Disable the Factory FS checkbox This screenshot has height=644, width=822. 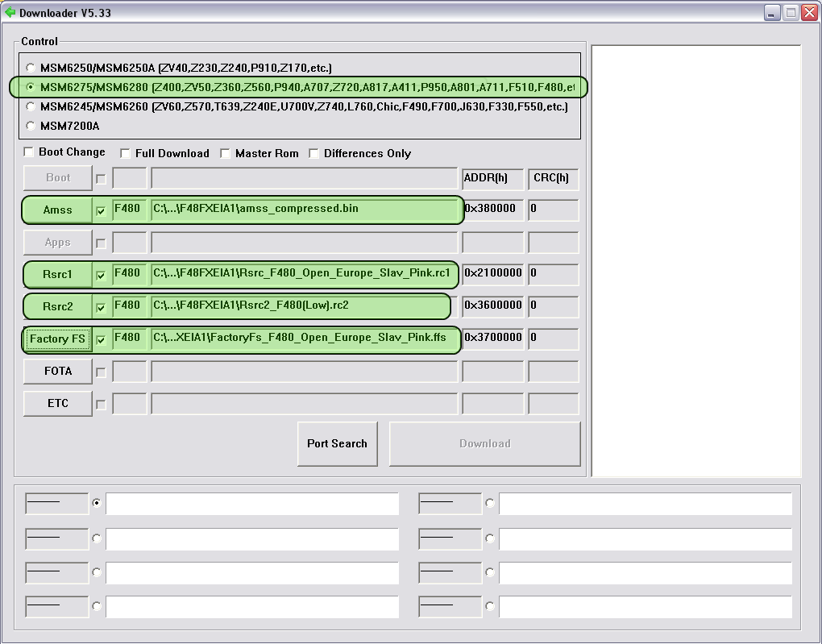coord(101,339)
